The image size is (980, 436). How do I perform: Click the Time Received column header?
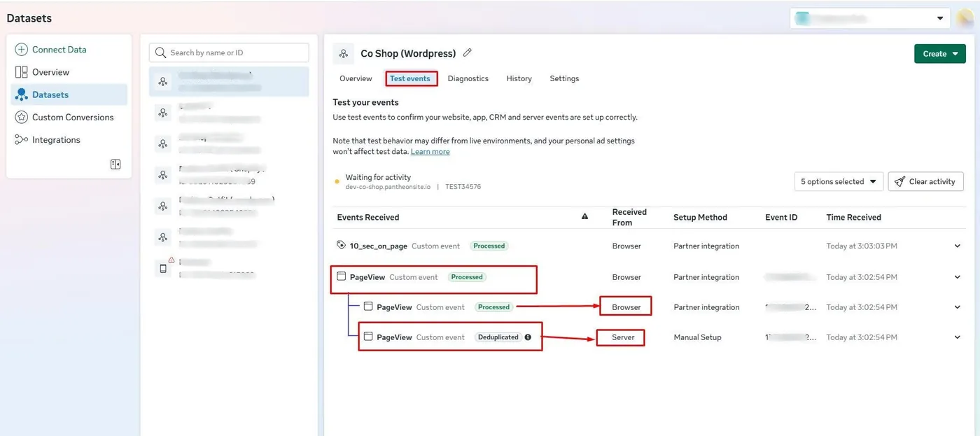coord(853,217)
